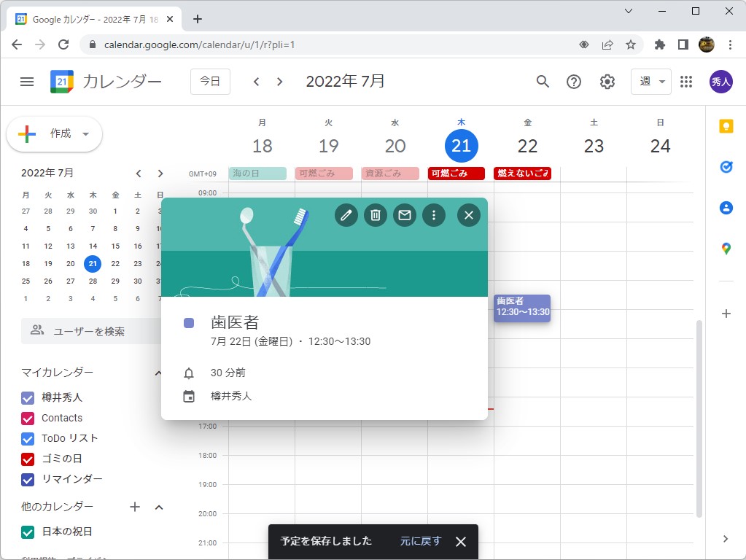
Task: Delete the event using the trash icon
Action: 375,215
